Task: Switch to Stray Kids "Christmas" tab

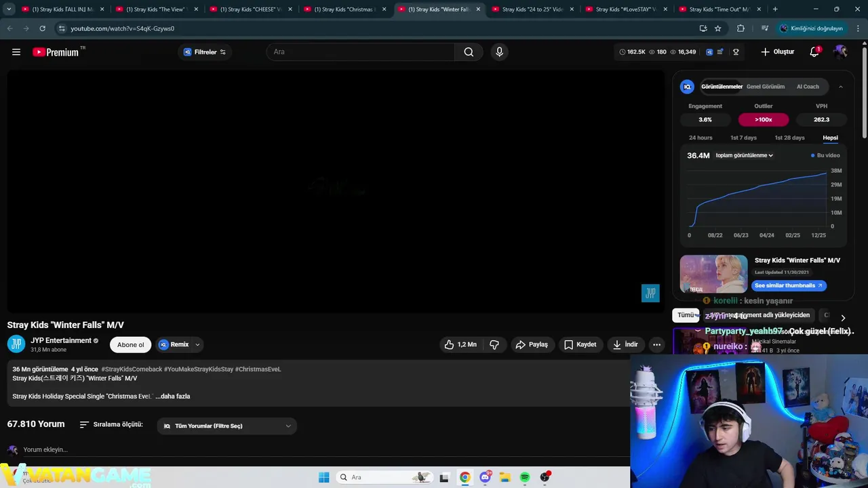Action: tap(346, 9)
